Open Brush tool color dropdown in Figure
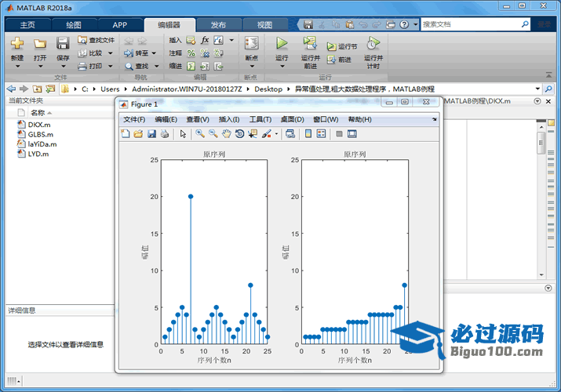The width and height of the screenshot is (561, 392). [276, 134]
